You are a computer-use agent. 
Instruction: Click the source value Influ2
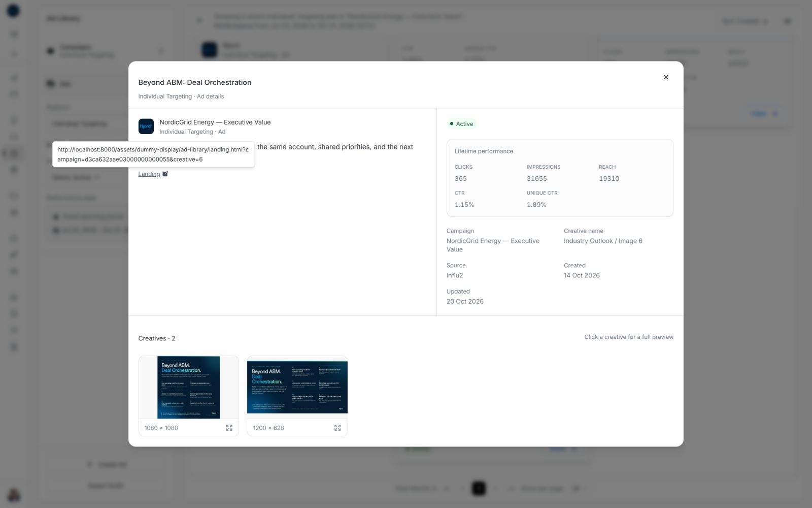tap(455, 275)
